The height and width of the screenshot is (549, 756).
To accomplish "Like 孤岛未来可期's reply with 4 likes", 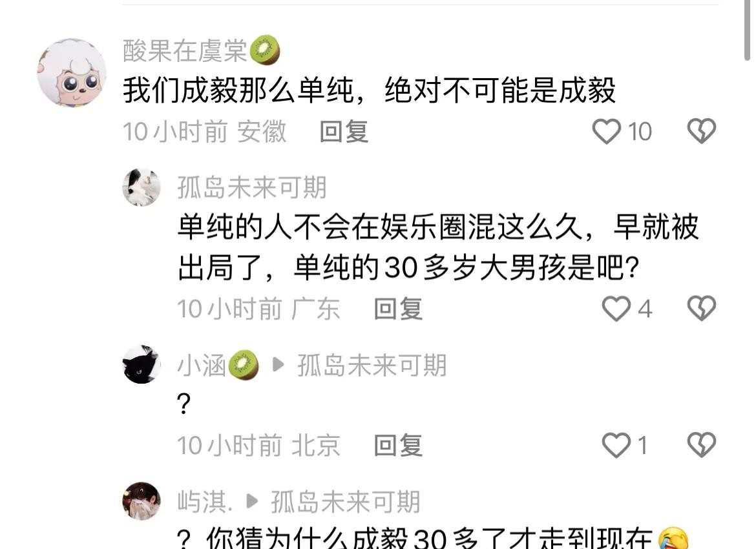I will coord(616,309).
